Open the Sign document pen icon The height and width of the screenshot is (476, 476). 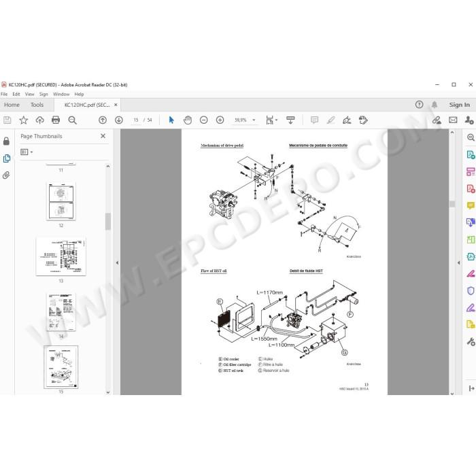(x=347, y=120)
